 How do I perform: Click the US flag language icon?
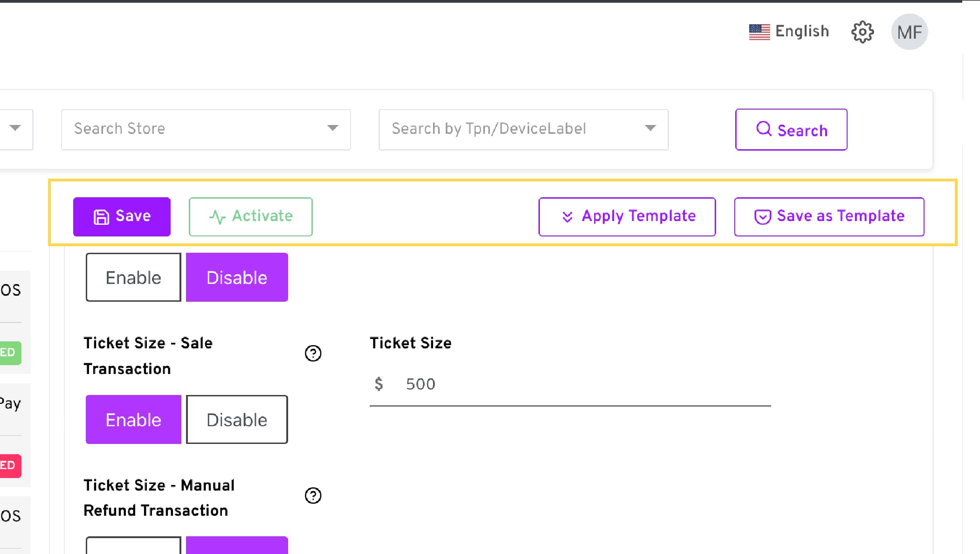pos(759,32)
